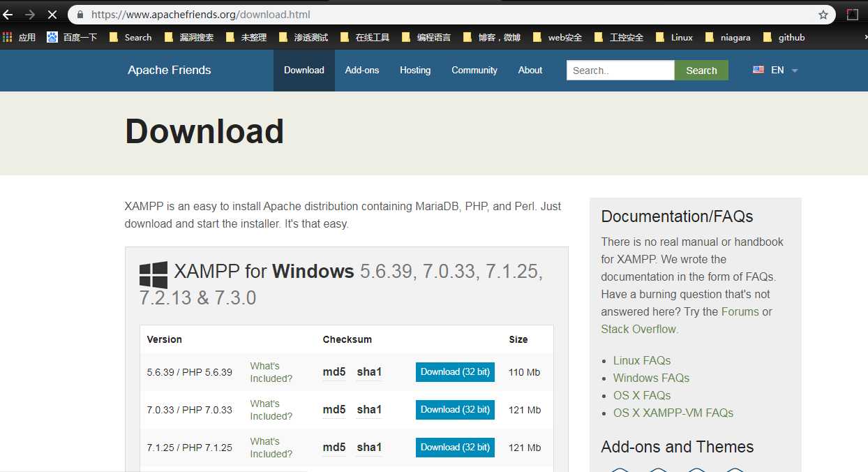Open the Community menu item
Screen dimensions: 868x472
474,70
